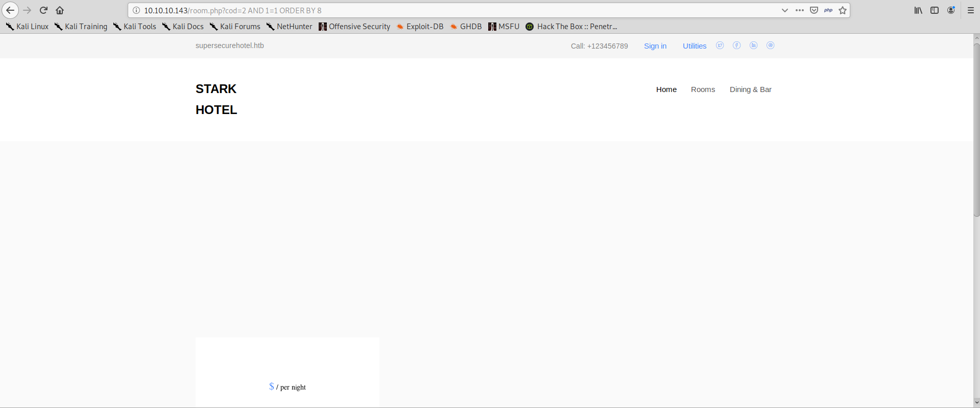Open the Hack The Box bookmark
Image resolution: width=980 pixels, height=408 pixels.
(x=571, y=27)
